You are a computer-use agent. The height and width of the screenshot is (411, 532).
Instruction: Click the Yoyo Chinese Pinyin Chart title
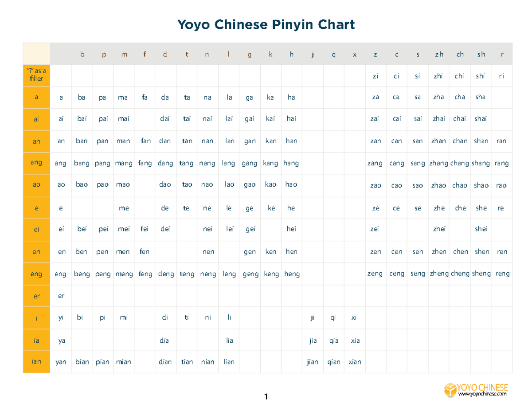coord(266,24)
